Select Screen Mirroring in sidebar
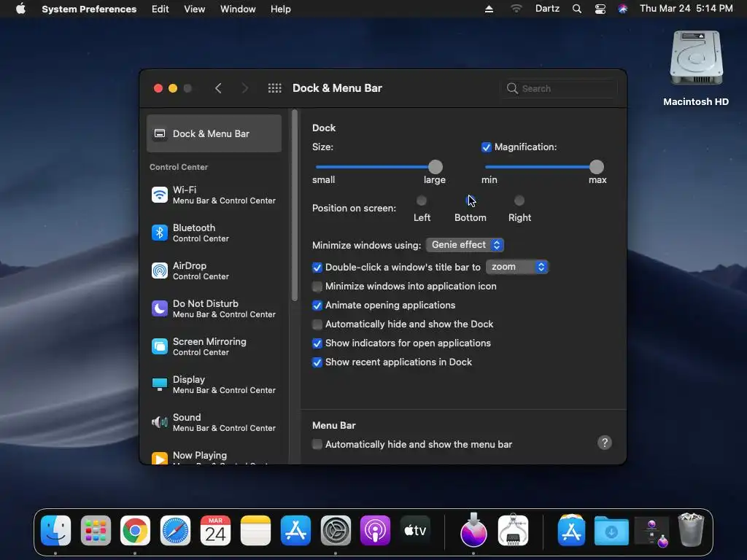This screenshot has width=747, height=560. [214, 346]
